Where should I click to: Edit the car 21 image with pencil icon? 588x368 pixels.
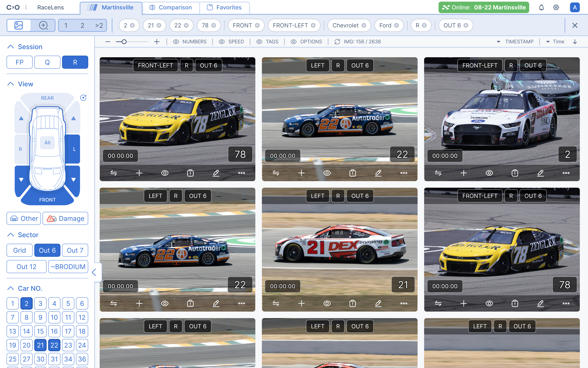(x=378, y=304)
